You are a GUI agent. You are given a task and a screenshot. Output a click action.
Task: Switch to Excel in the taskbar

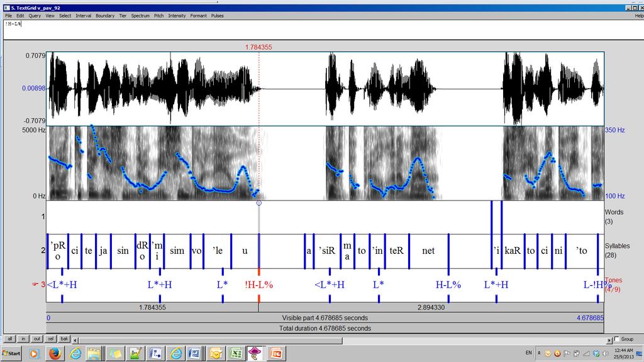point(235,353)
